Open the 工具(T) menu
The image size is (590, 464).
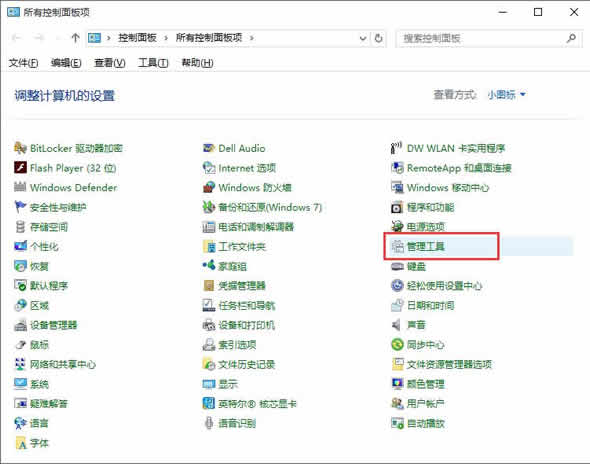pos(153,62)
